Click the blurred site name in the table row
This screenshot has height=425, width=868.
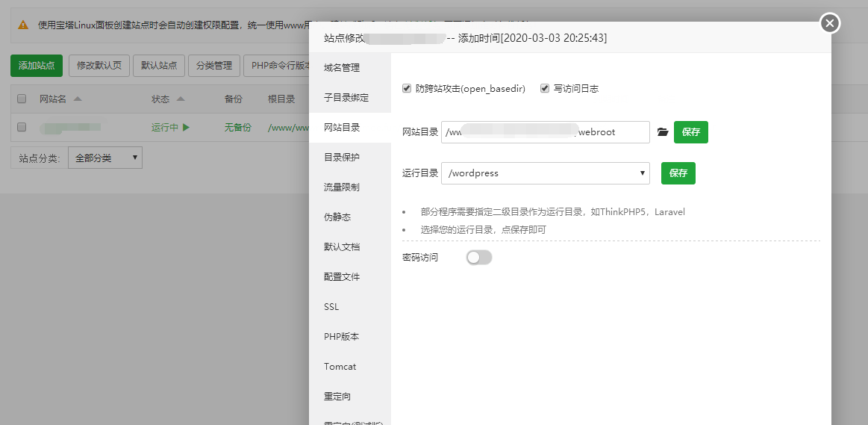coord(70,128)
